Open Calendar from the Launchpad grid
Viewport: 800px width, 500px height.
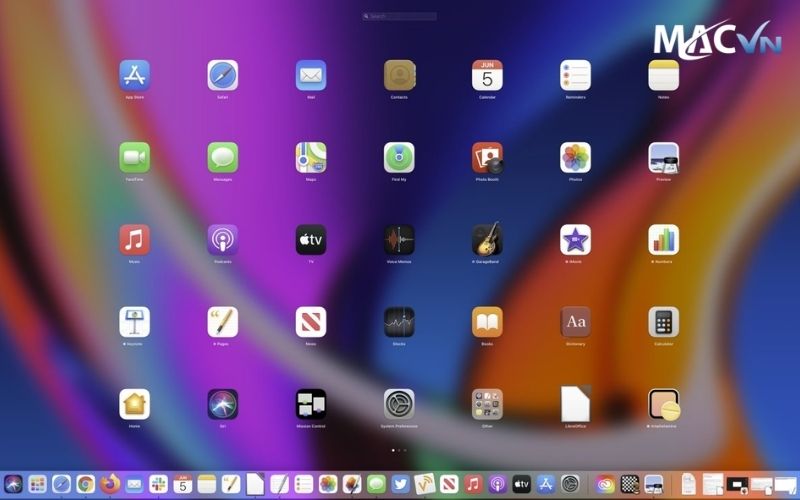(487, 76)
